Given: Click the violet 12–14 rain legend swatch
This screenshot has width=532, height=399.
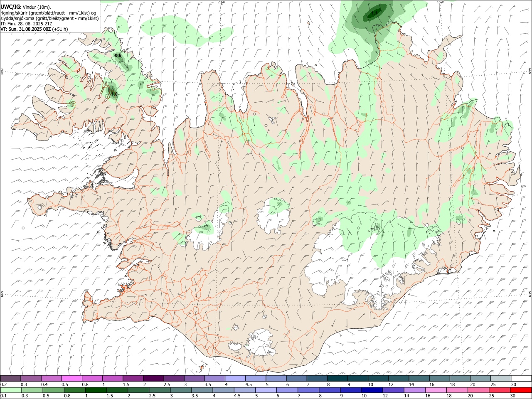Looking at the screenshot, I should [x=393, y=390].
